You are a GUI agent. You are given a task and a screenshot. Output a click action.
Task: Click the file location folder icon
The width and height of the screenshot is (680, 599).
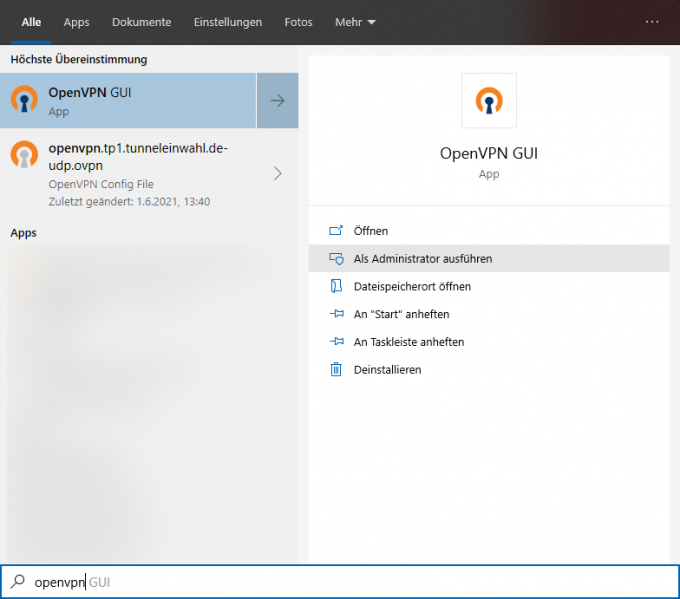point(336,286)
